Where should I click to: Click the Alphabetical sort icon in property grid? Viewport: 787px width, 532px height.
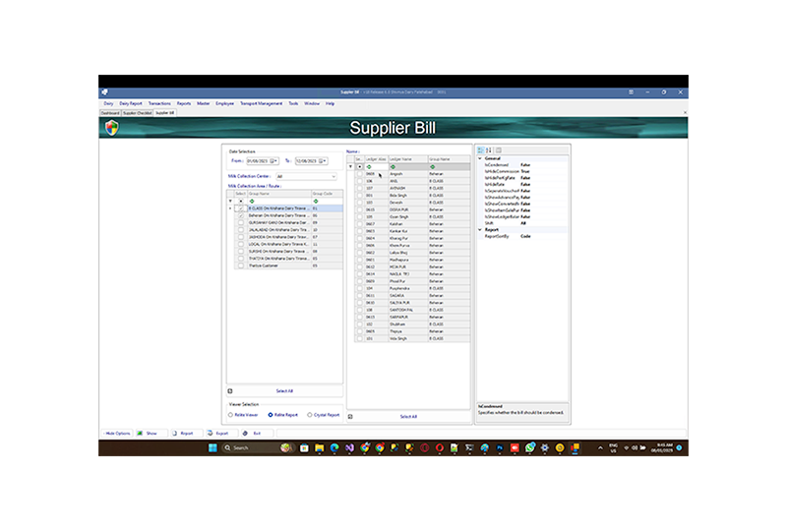[488, 150]
